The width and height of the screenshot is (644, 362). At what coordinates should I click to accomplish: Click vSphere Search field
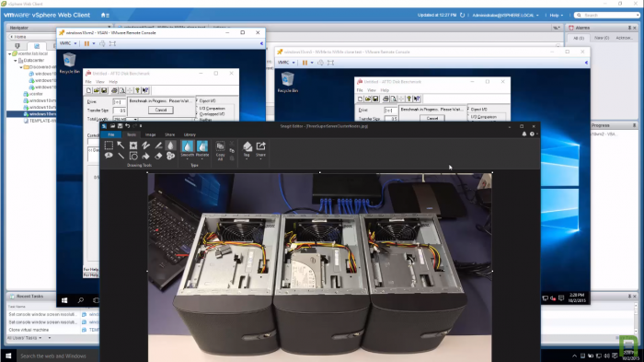(x=606, y=16)
